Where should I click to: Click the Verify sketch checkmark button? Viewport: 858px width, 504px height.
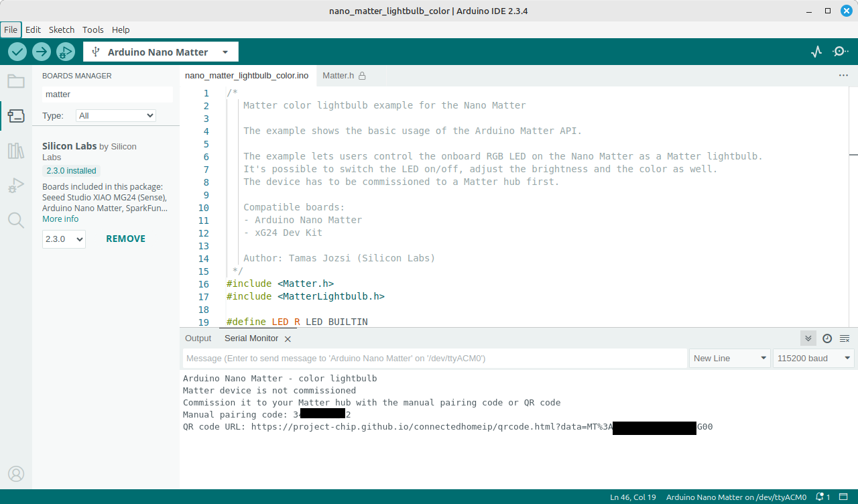pos(17,52)
